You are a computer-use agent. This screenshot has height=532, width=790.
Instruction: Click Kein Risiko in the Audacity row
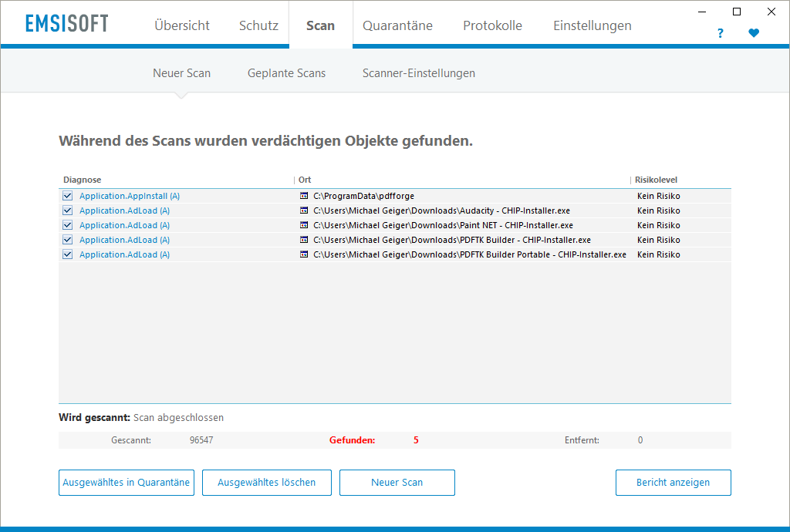coord(659,210)
